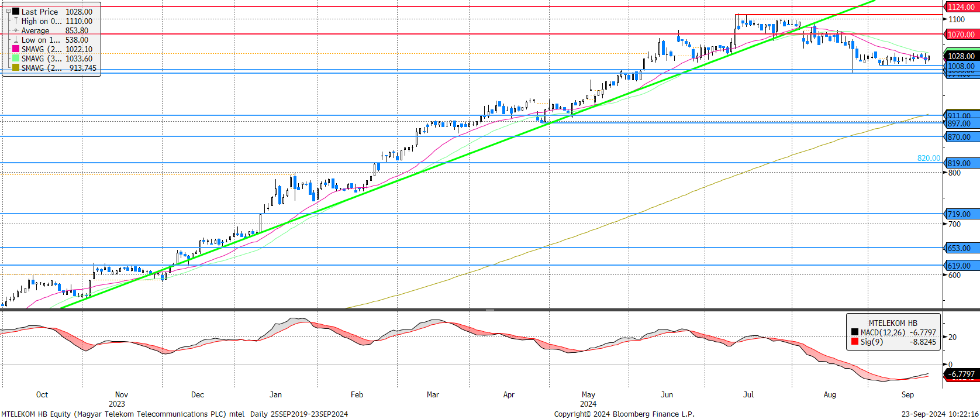Click the light blue 820.00 line annotation
The width and height of the screenshot is (980, 419).
929,158
